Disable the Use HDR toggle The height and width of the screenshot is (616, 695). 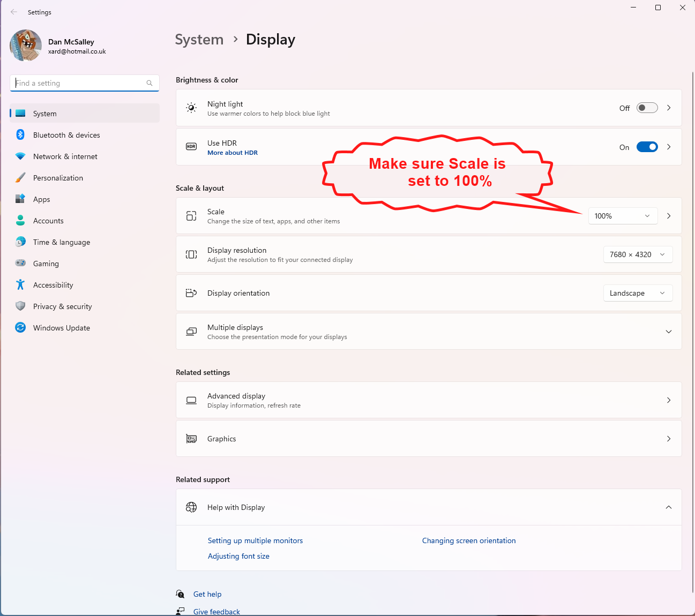click(x=647, y=147)
